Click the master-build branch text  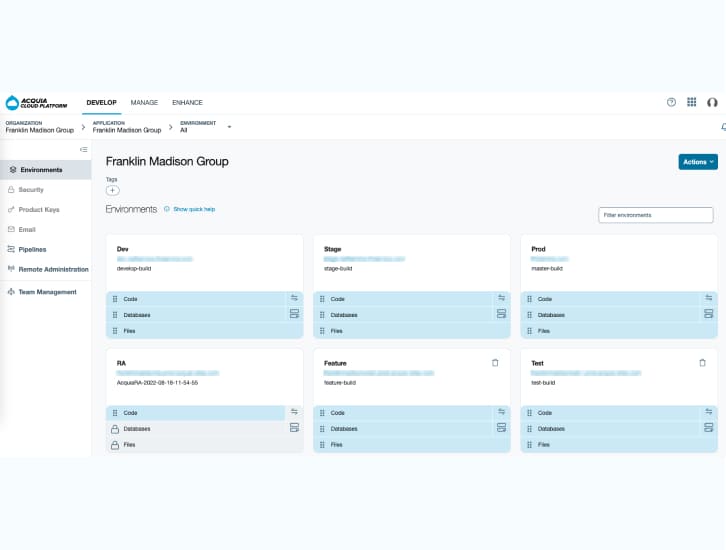point(547,269)
